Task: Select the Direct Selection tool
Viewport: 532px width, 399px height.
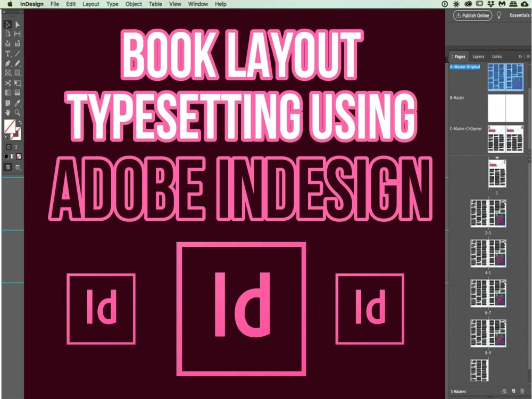Action: click(x=18, y=24)
